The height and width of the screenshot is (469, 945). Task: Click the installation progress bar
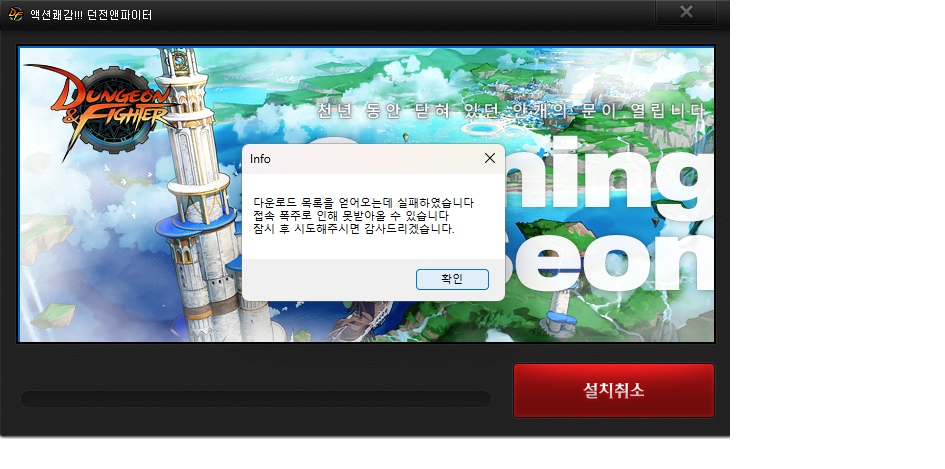[x=256, y=398]
